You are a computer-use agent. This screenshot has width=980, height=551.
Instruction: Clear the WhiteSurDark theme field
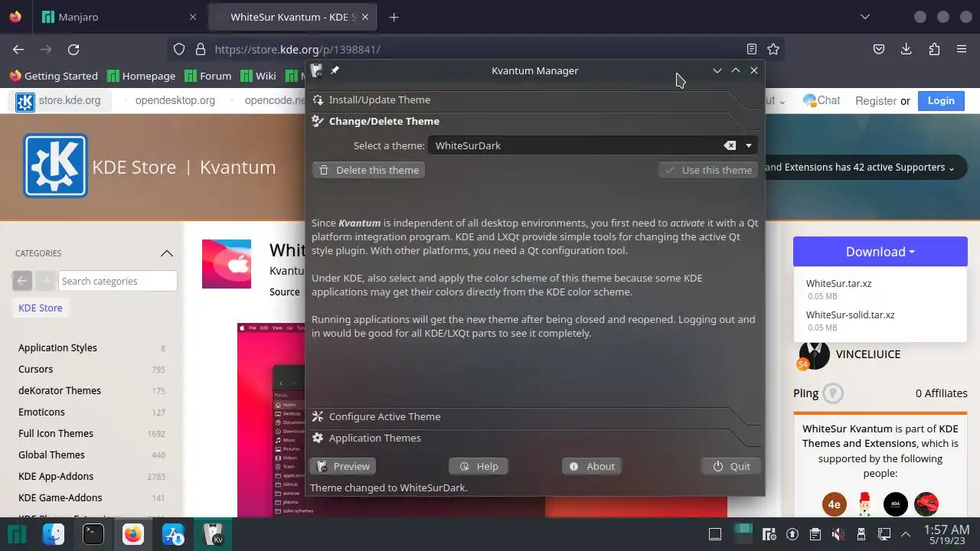pos(730,145)
